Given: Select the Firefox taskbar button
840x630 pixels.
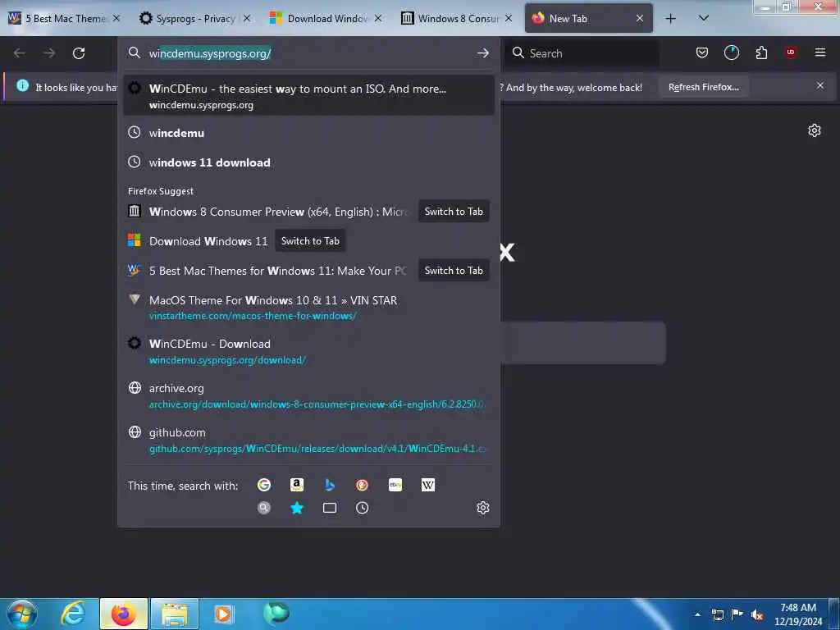Looking at the screenshot, I should (123, 614).
